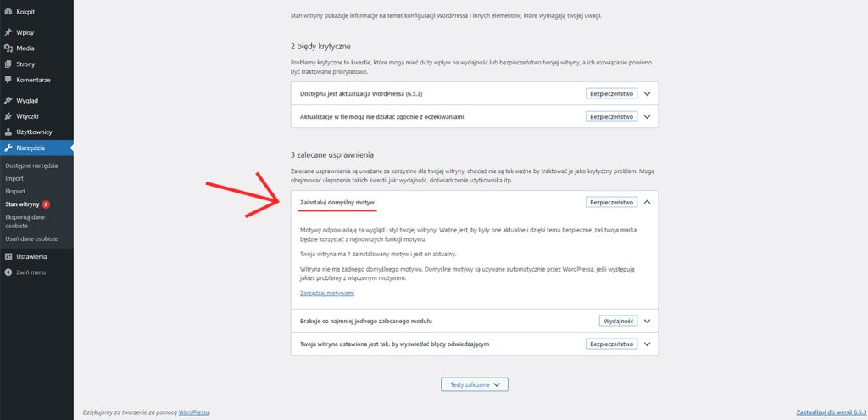Click the Wygląd paintbrush icon
Screen dimensions: 868x420
pyautogui.click(x=8, y=101)
